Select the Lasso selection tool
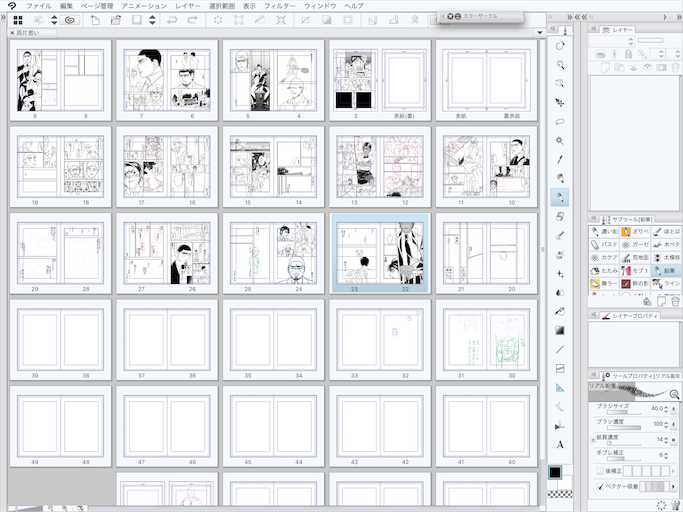Viewport: 683px width, 512px height. pyautogui.click(x=560, y=122)
